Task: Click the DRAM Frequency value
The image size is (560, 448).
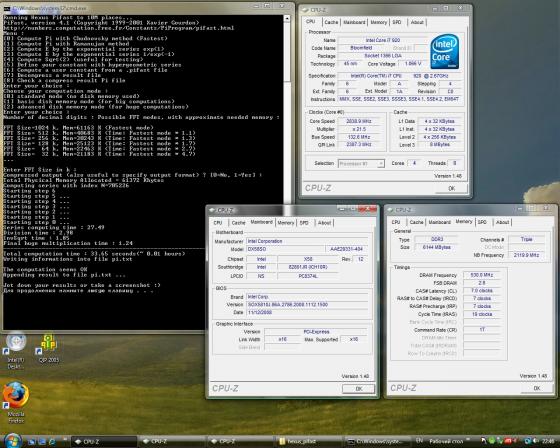Action: pyautogui.click(x=482, y=275)
